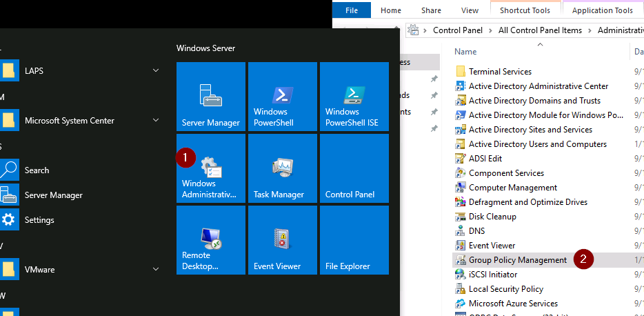The image size is (644, 316).
Task: Expand the VMware folder chevron
Action: click(156, 270)
